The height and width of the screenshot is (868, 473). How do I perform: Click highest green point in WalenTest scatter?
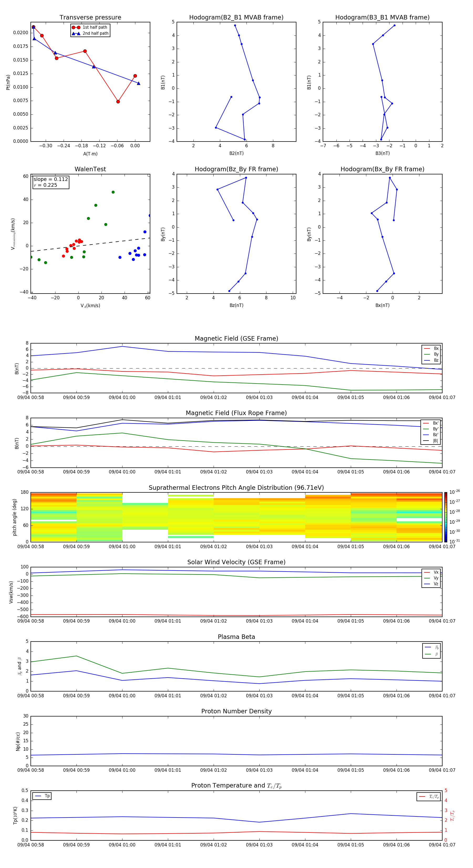click(x=113, y=192)
